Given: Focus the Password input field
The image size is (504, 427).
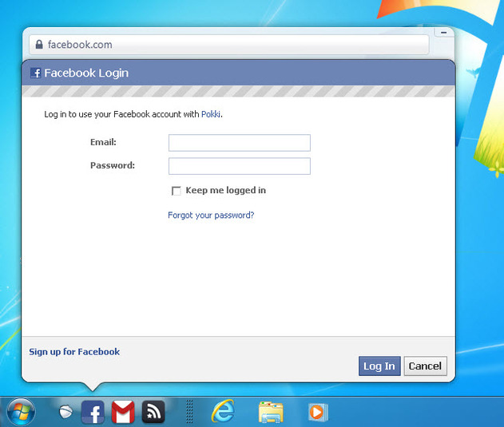Looking at the screenshot, I should pos(239,166).
